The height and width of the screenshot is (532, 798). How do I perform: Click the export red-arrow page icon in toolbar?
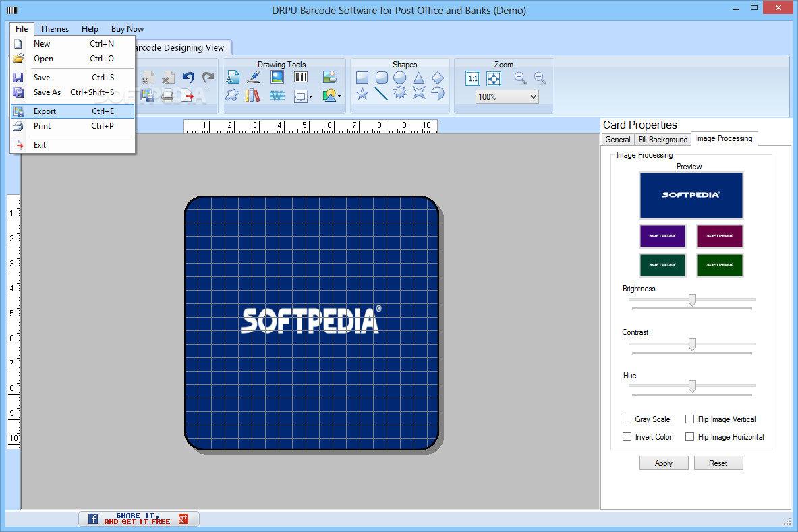(188, 95)
